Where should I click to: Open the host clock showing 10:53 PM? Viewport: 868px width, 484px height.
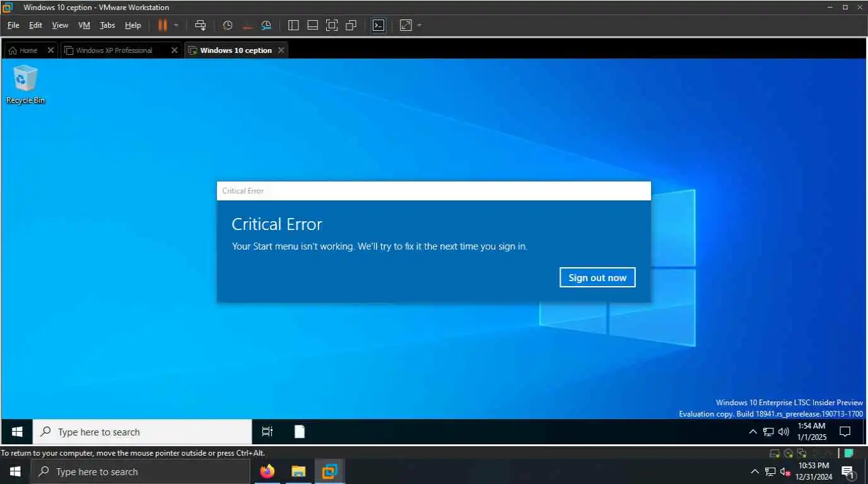pyautogui.click(x=814, y=471)
